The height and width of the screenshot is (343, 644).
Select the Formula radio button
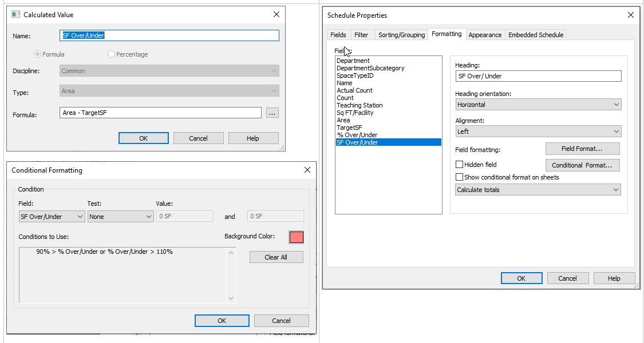tap(37, 54)
